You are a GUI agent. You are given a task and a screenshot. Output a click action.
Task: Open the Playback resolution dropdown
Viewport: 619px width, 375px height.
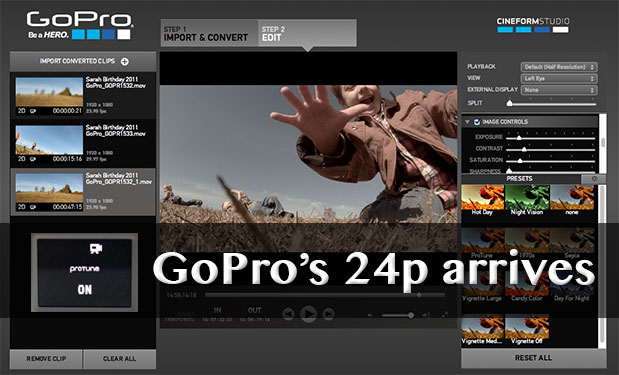(x=559, y=67)
